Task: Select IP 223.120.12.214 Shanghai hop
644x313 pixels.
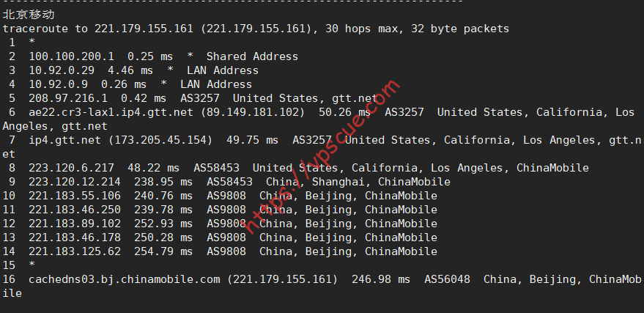Action: click(75, 182)
